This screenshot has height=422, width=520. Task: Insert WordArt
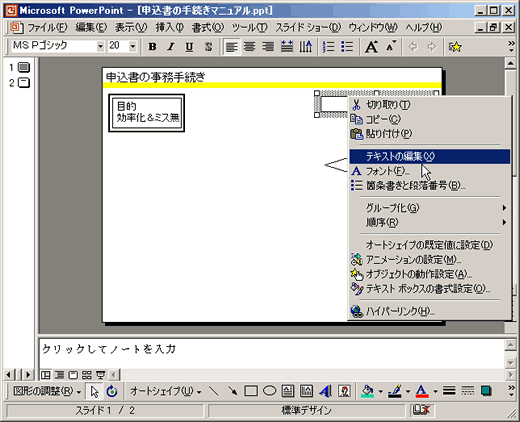[325, 391]
